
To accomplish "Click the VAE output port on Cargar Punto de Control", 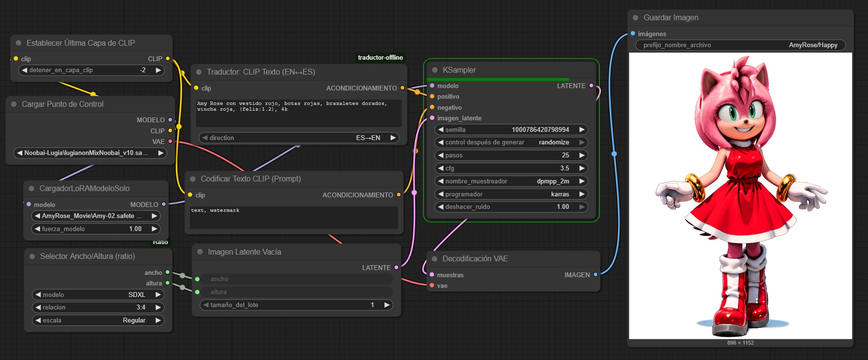I will pyautogui.click(x=170, y=141).
